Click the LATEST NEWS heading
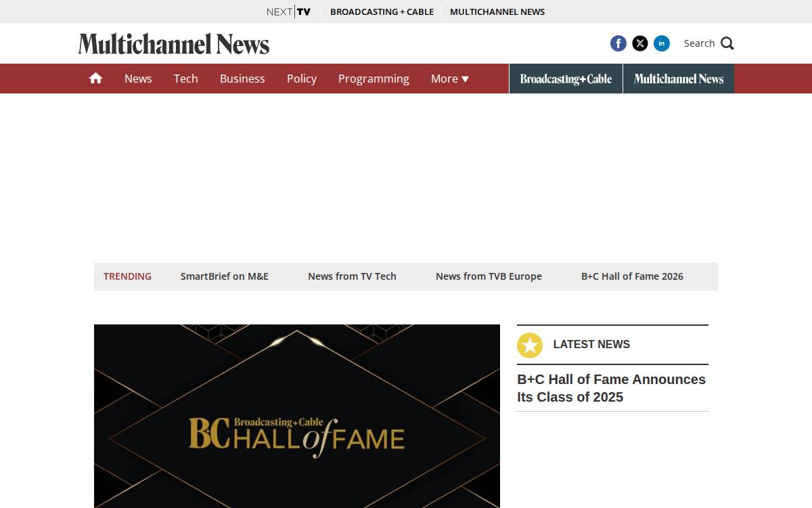812x508 pixels. pyautogui.click(x=591, y=344)
